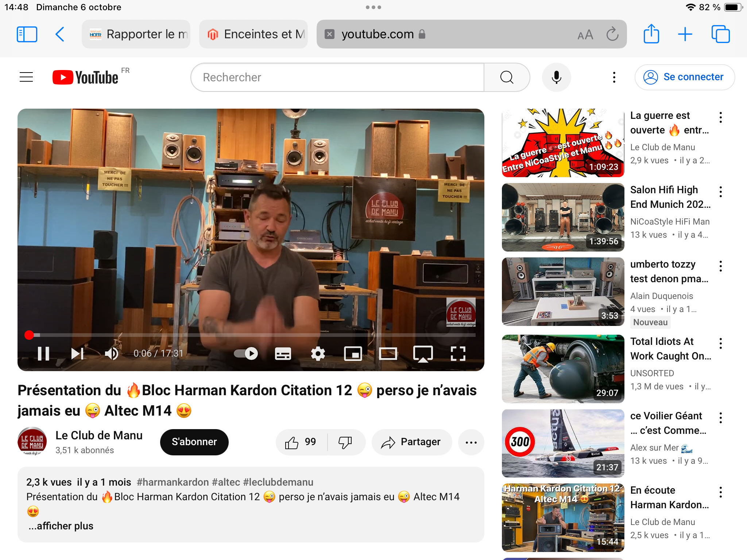The image size is (747, 560).
Task: Open the video settings gear
Action: 318,353
